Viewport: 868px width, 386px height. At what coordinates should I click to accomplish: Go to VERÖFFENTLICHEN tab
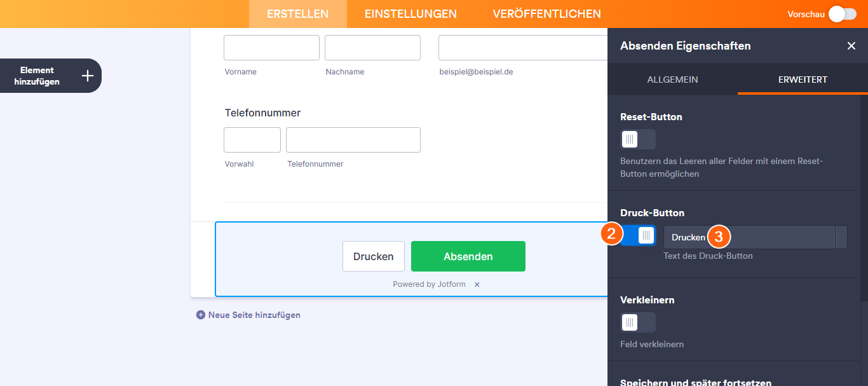(546, 14)
